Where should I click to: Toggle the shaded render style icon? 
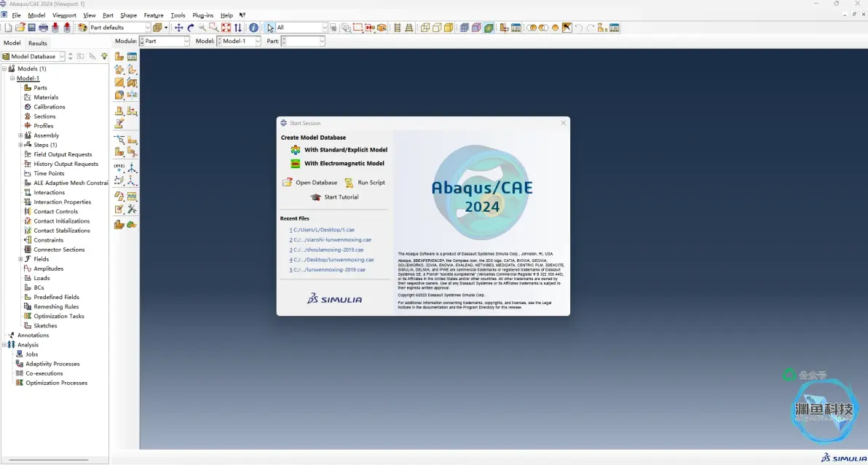pos(449,28)
